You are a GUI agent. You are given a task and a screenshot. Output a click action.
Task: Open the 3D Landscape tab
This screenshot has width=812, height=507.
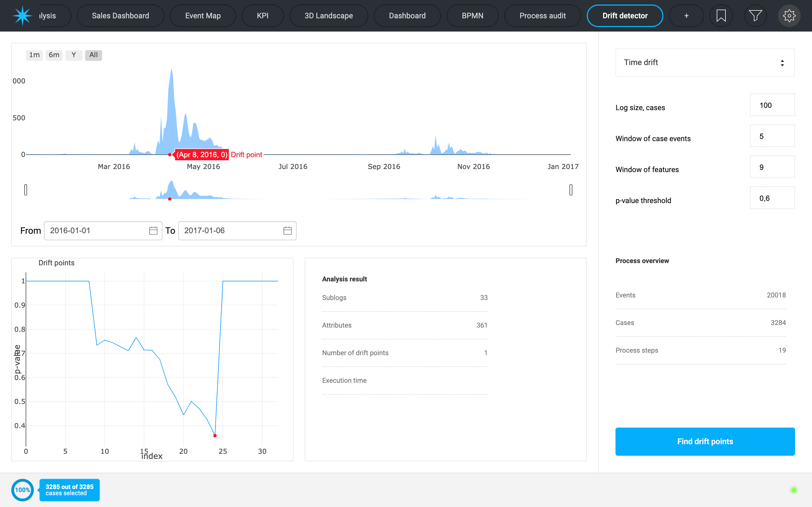point(328,16)
